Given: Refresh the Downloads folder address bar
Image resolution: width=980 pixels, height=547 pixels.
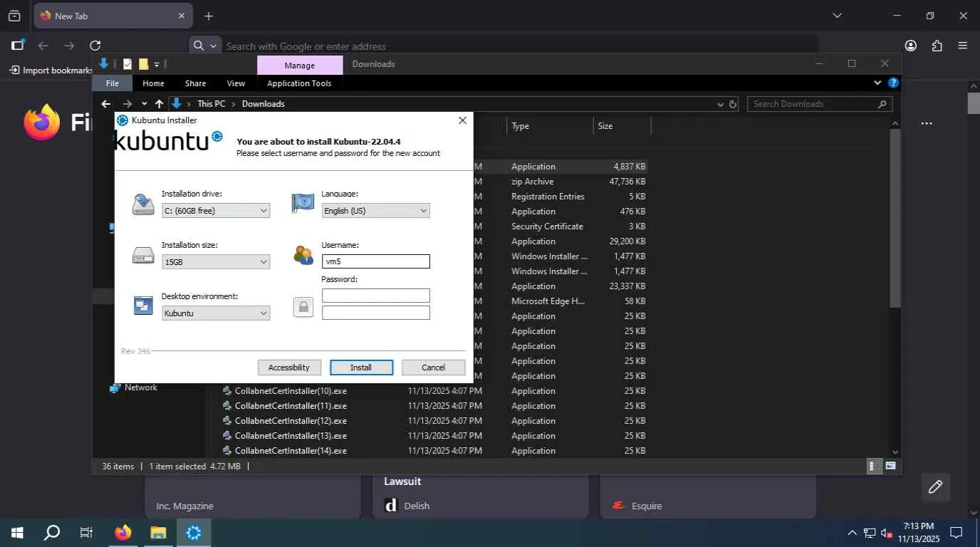Looking at the screenshot, I should 733,104.
